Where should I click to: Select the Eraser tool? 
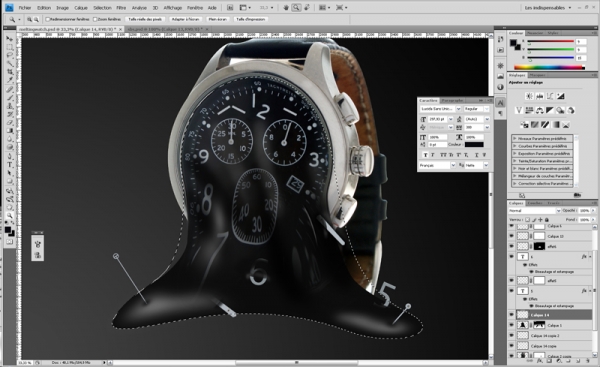pos(10,122)
